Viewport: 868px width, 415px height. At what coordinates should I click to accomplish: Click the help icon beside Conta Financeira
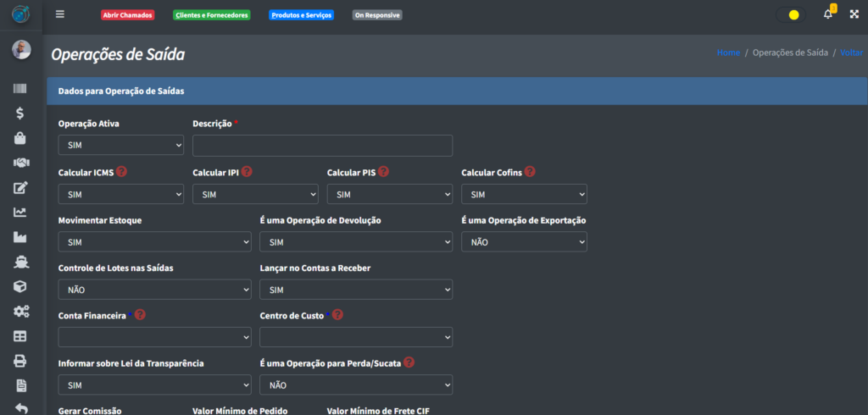click(140, 315)
